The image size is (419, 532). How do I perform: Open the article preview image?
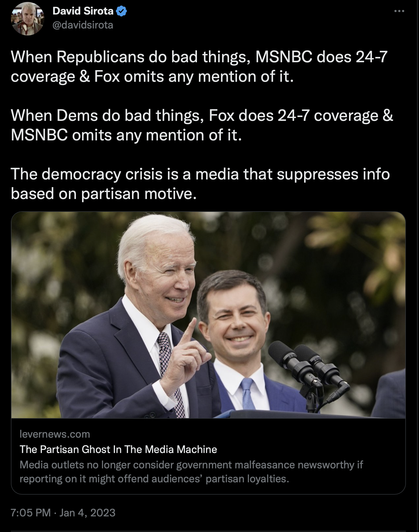pyautogui.click(x=208, y=315)
